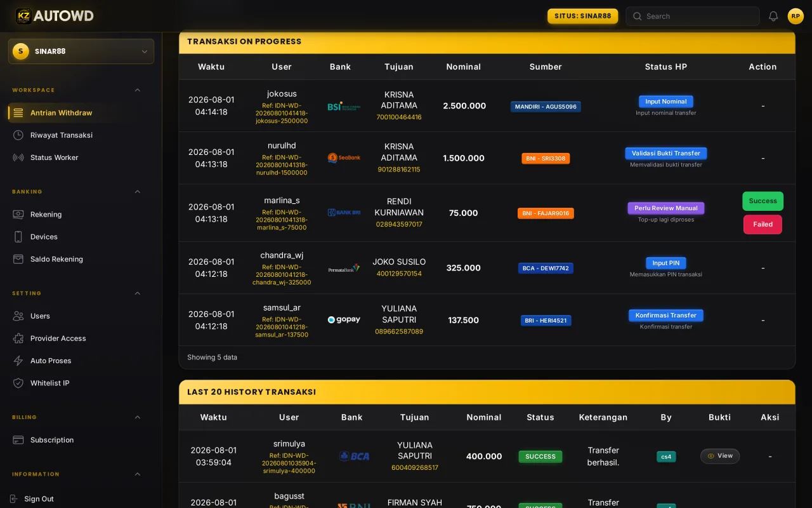The height and width of the screenshot is (508, 812).
Task: Click the KZ AutoWD logo icon
Action: tap(23, 16)
